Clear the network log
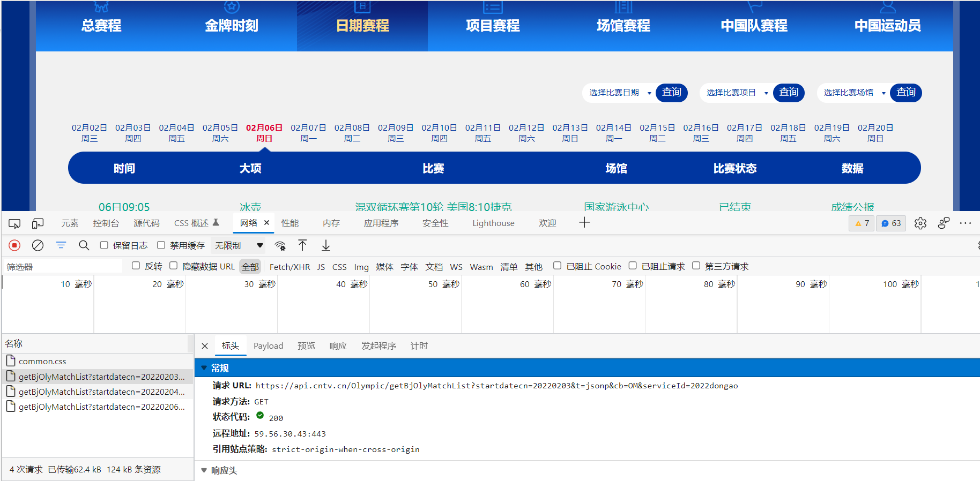Image resolution: width=980 pixels, height=481 pixels. (38, 245)
